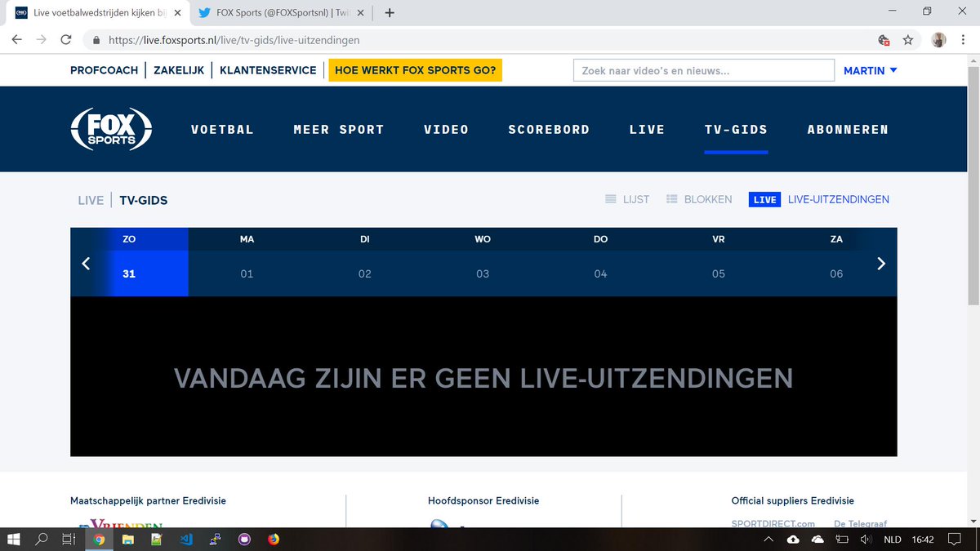Screen dimensions: 980x551
Task: Show hidden system tray icons
Action: tap(768, 539)
